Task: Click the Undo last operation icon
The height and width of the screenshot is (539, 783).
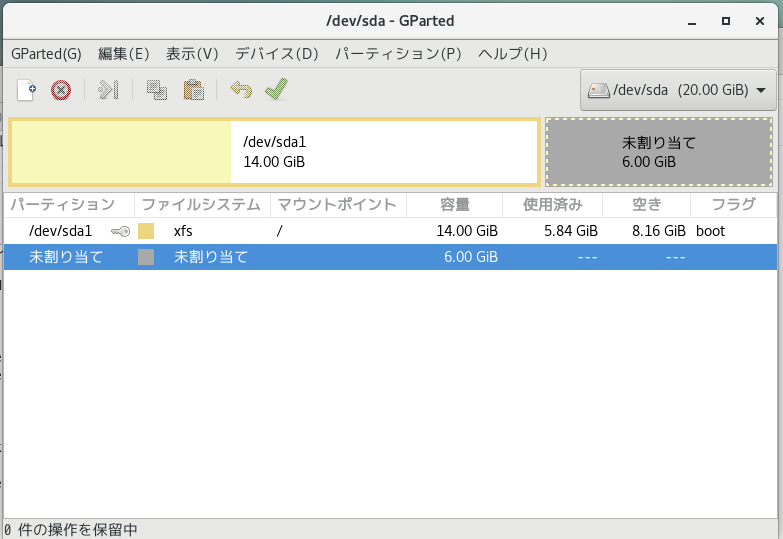Action: pos(241,90)
